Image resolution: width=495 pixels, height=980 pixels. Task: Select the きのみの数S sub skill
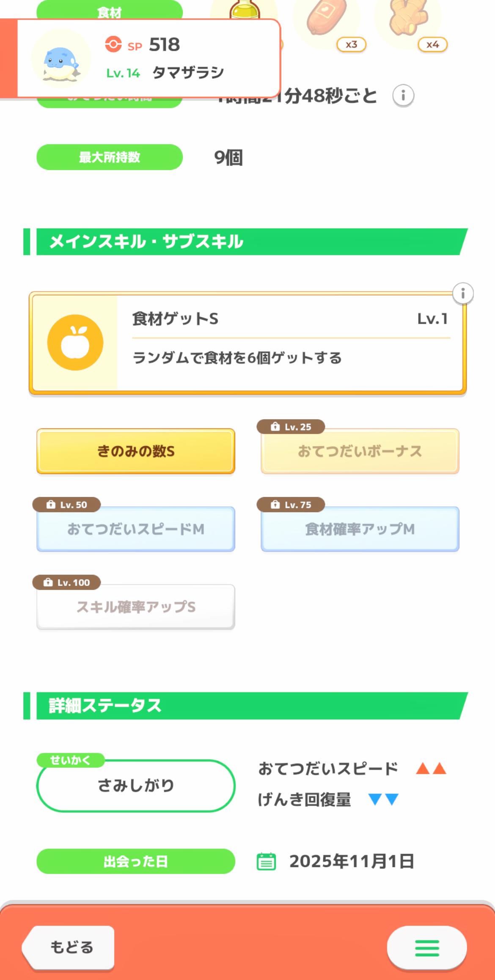coord(136,451)
